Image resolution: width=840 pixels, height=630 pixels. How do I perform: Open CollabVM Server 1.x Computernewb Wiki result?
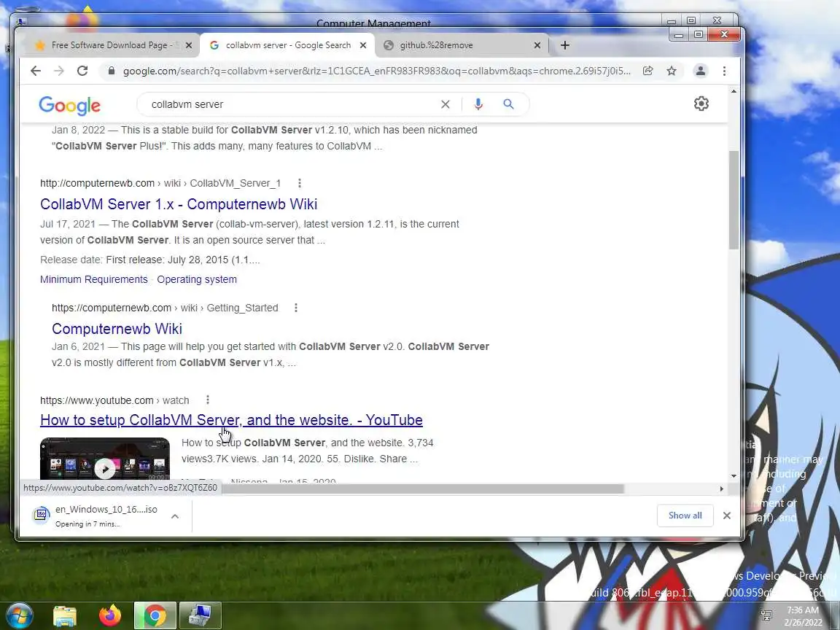click(179, 204)
